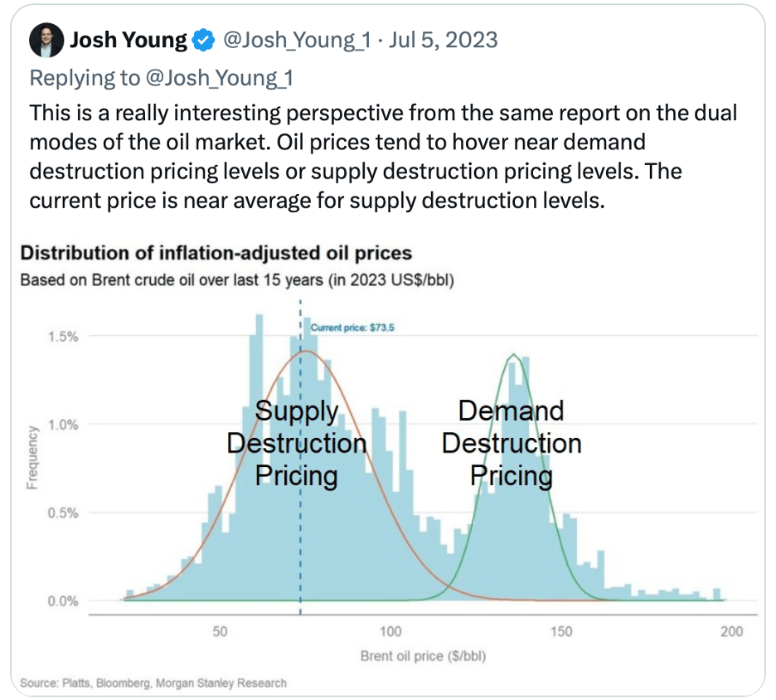The height and width of the screenshot is (700, 776).
Task: Click the 'Supply Destruction Pricing' chart label
Action: [x=296, y=444]
